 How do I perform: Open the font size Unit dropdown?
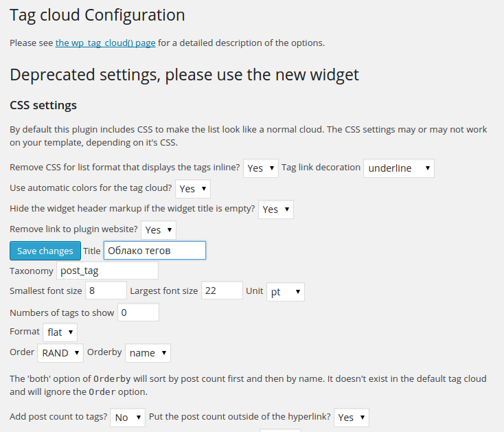(285, 291)
